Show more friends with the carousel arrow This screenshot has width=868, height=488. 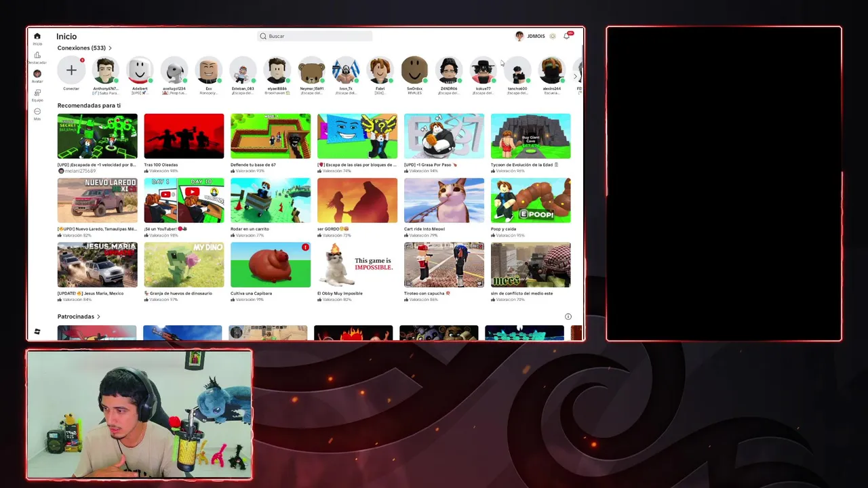pos(575,77)
